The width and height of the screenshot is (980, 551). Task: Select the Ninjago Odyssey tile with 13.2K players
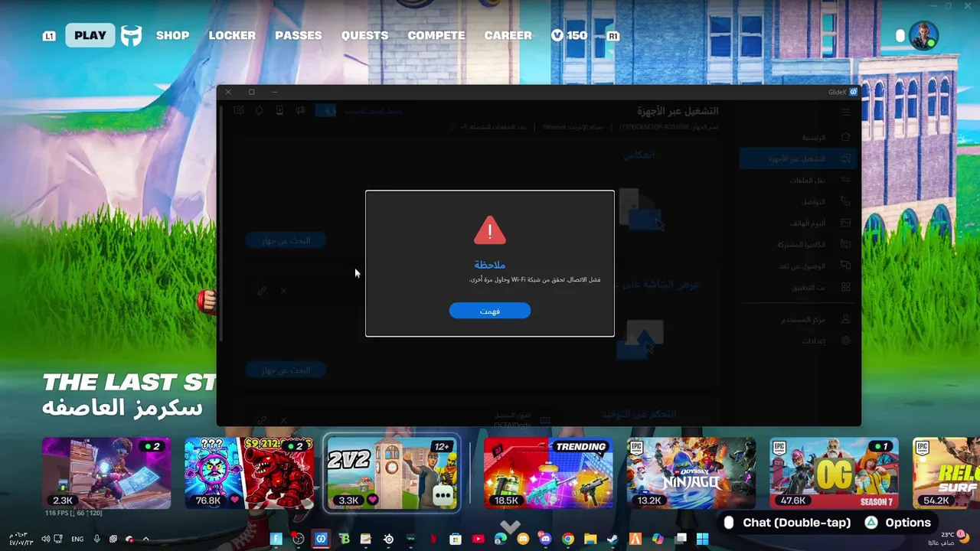coord(691,473)
